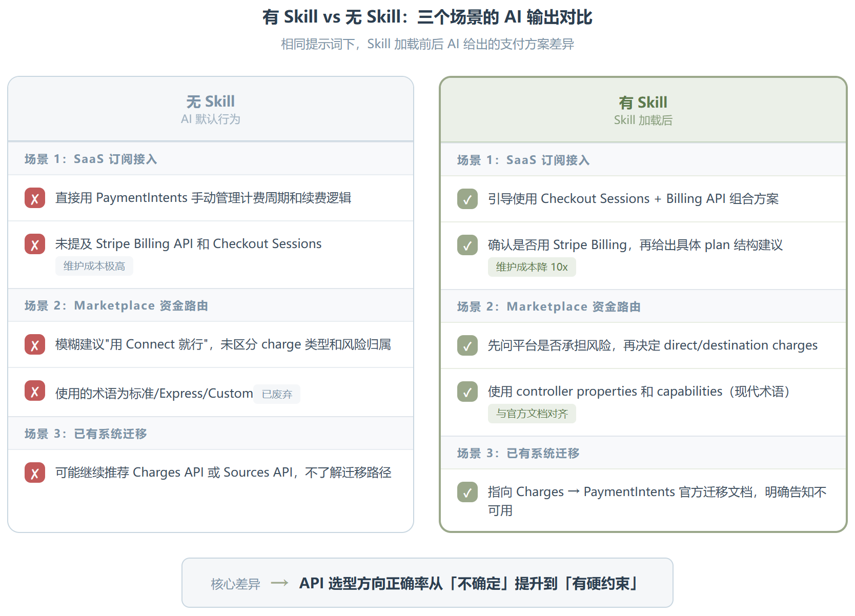
Task: Click subtitle 相同提示词下，Skill 加载前后 AI 给出的支付方案差异
Action: (427, 44)
